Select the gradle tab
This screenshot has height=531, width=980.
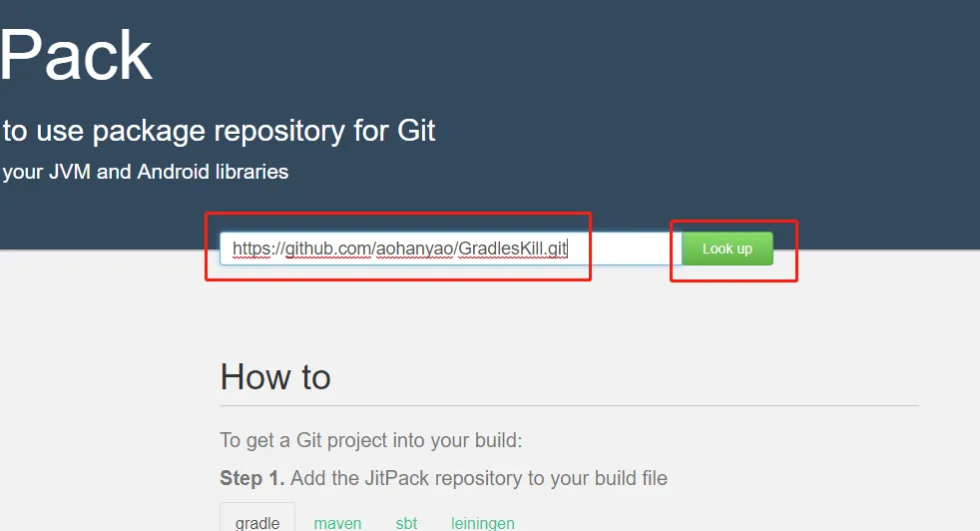point(257,522)
